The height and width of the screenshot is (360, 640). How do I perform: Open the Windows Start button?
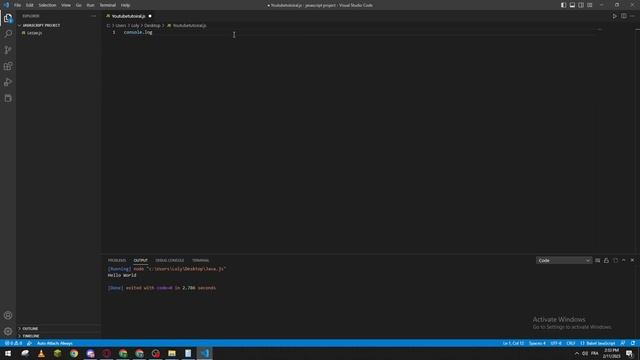(x=8, y=353)
